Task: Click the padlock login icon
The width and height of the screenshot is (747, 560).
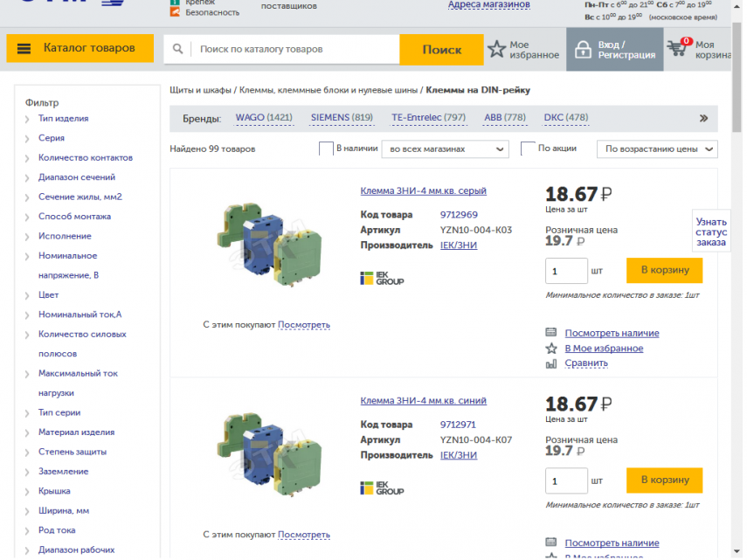Action: pyautogui.click(x=581, y=50)
